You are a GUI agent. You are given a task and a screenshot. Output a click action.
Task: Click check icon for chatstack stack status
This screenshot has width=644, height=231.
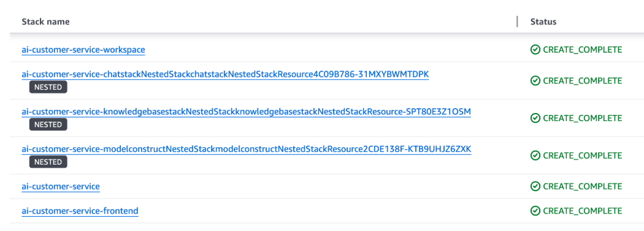point(535,80)
